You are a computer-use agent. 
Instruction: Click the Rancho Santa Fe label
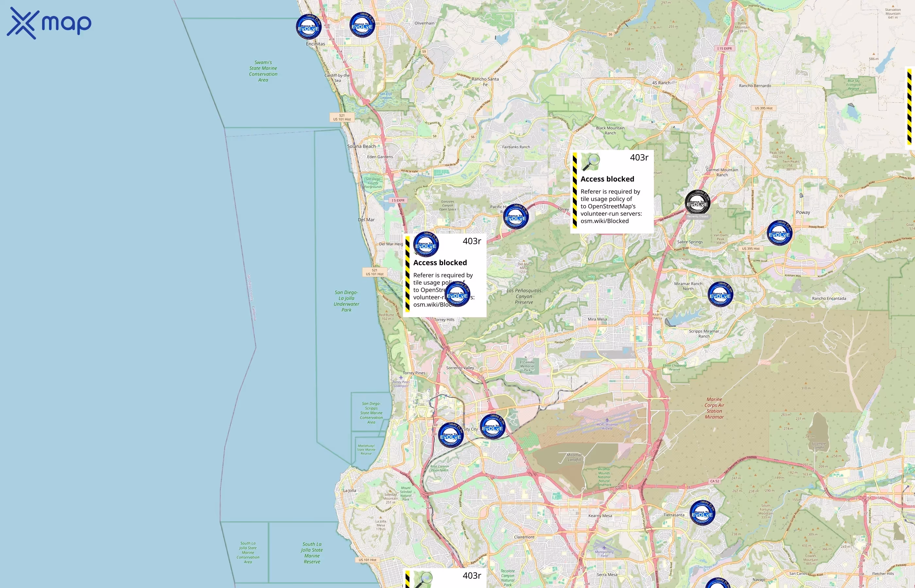pos(485,82)
